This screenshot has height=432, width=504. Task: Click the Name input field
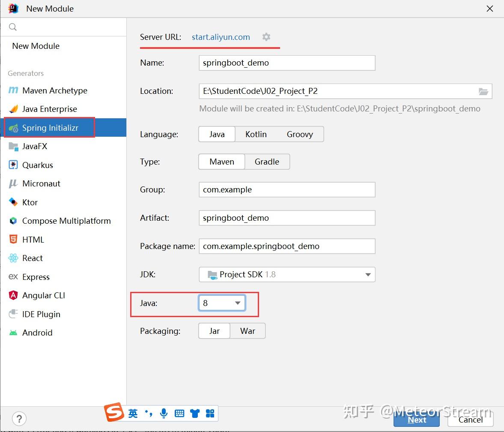pyautogui.click(x=287, y=63)
